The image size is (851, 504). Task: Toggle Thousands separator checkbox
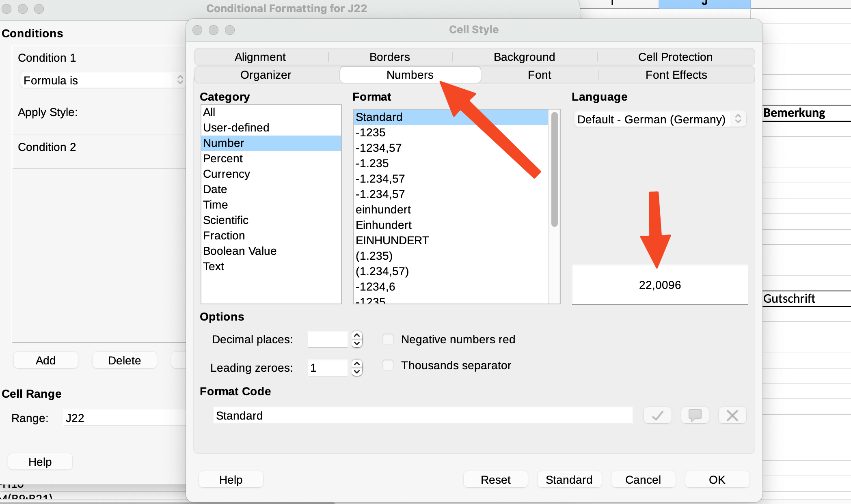tap(388, 365)
